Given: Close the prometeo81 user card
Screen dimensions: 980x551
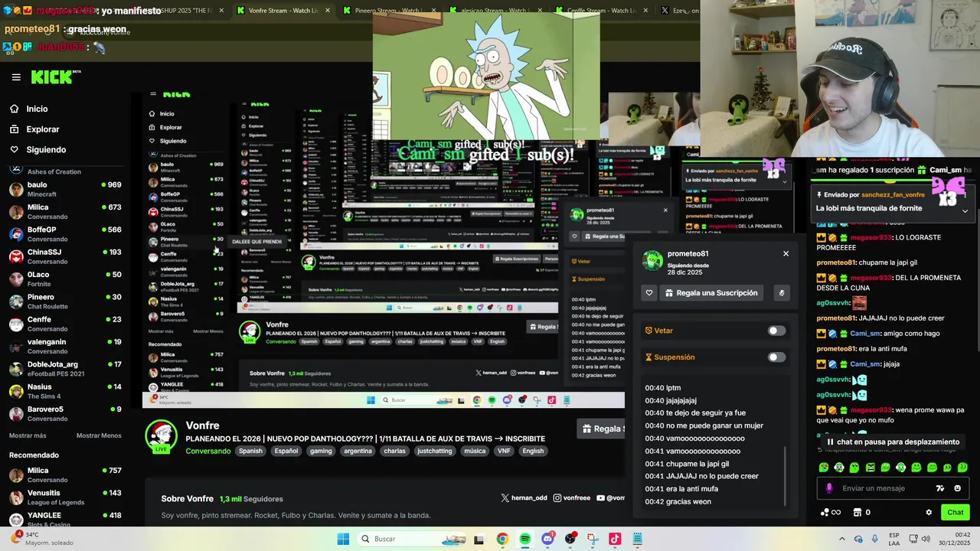Looking at the screenshot, I should point(786,253).
